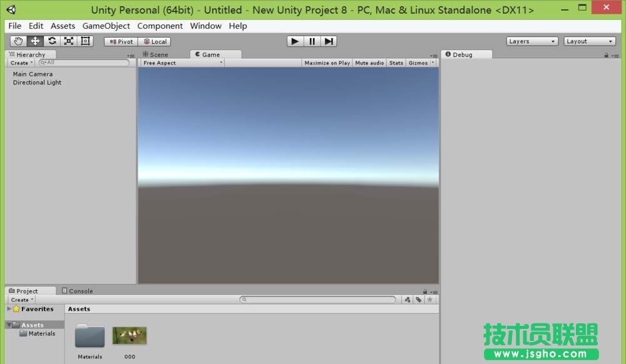
Task: Select Materials folder in project tree
Action: click(x=38, y=333)
